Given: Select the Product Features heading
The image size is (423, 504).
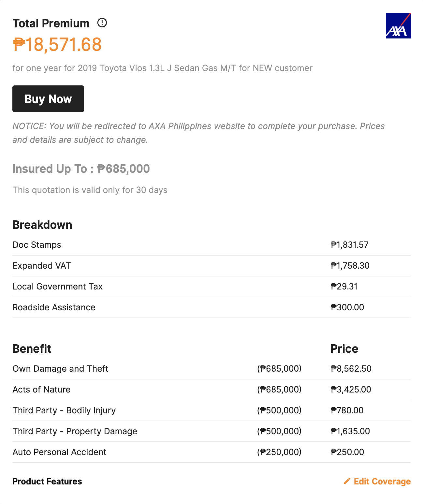Looking at the screenshot, I should click(47, 482).
